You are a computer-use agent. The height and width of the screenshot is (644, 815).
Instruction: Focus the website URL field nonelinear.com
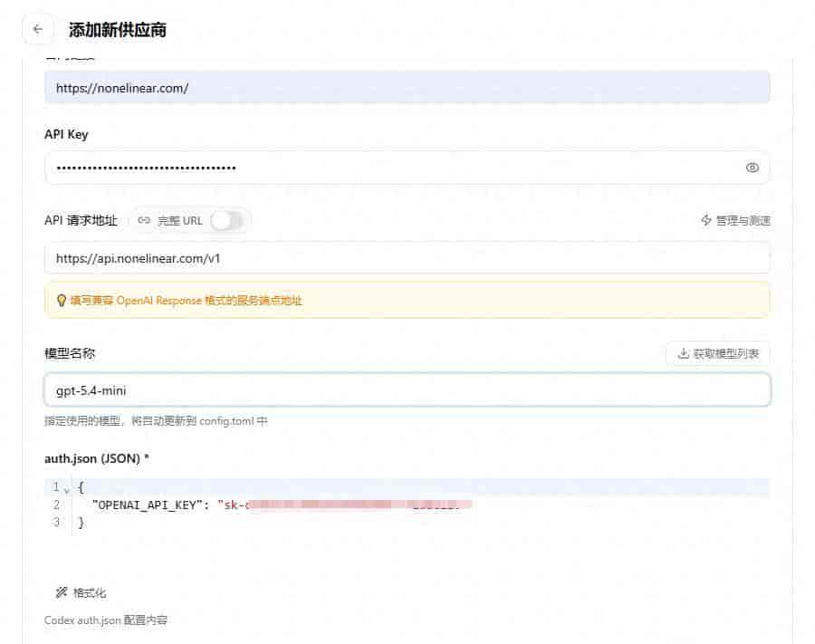pos(407,87)
